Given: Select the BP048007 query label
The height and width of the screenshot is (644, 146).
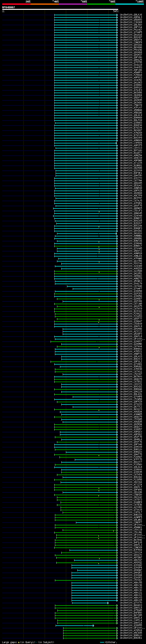Looking at the screenshot, I should (8, 8).
